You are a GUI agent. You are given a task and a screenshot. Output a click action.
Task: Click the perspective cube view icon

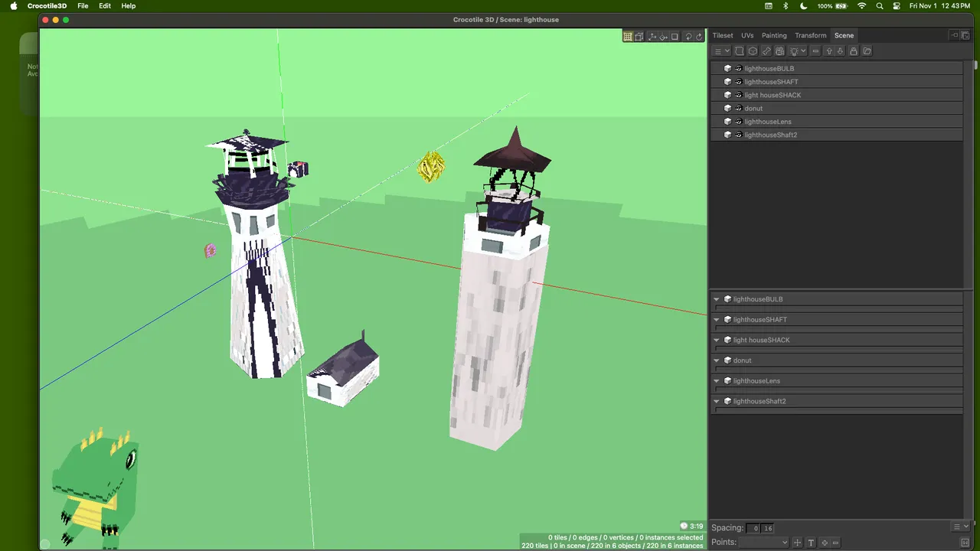639,37
